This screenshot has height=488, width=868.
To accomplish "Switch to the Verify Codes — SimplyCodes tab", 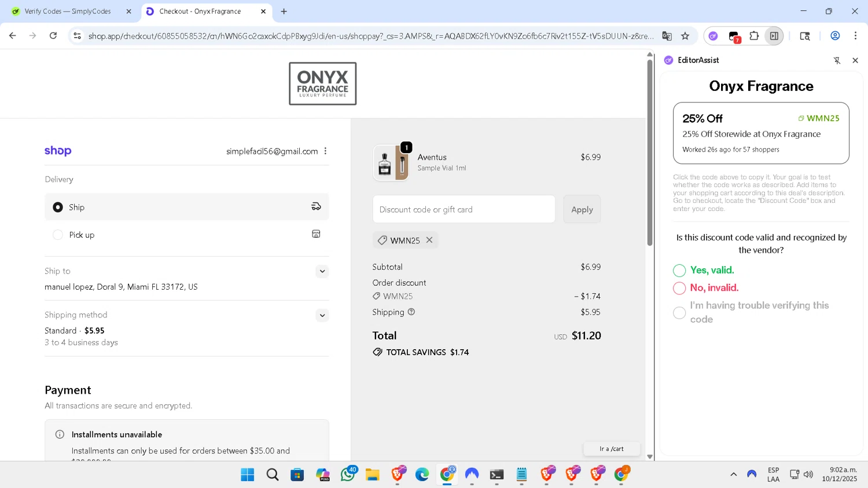I will pyautogui.click(x=67, y=11).
